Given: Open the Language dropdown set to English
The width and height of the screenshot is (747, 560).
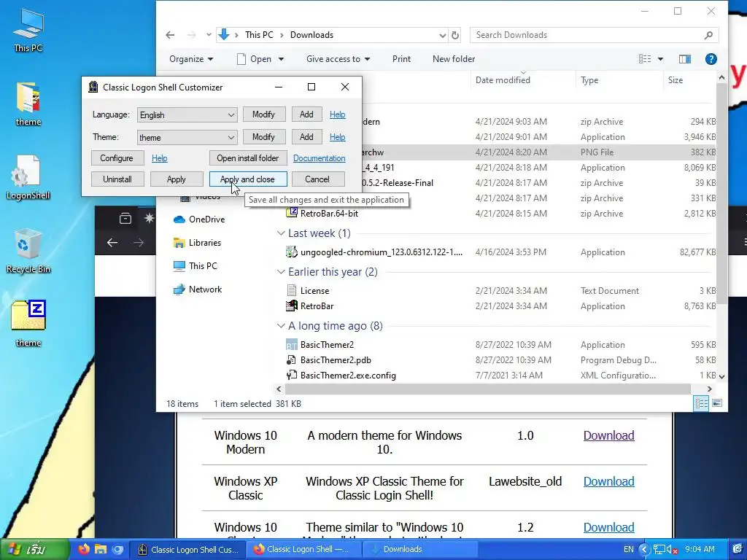Looking at the screenshot, I should pyautogui.click(x=187, y=114).
